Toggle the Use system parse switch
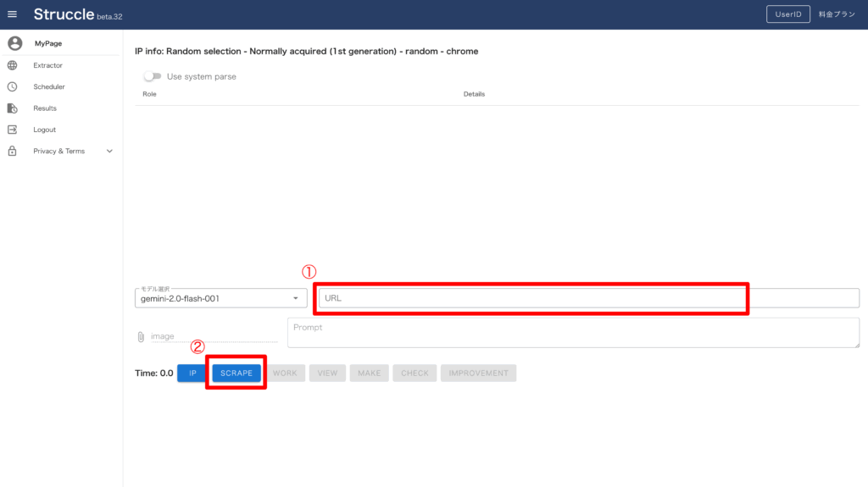 153,76
